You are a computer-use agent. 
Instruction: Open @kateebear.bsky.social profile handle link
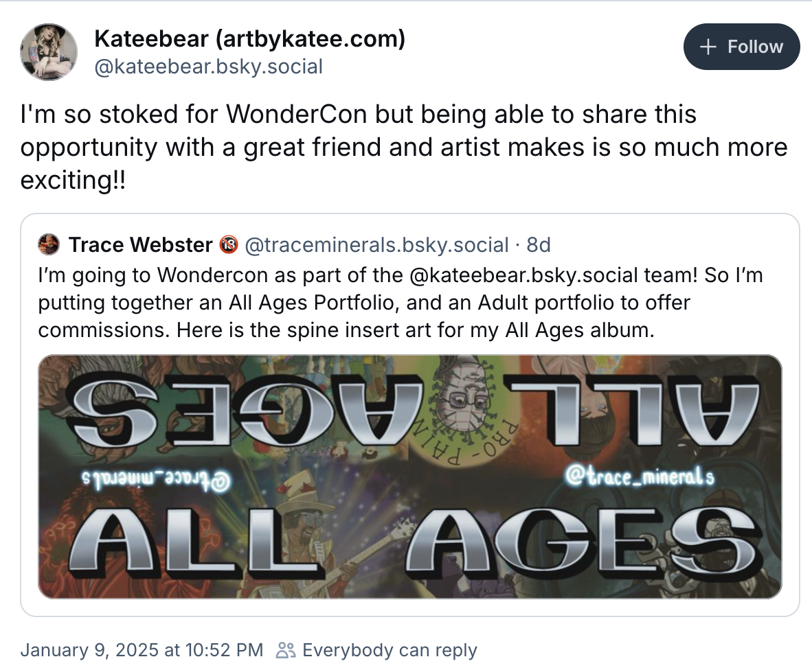pyautogui.click(x=209, y=67)
